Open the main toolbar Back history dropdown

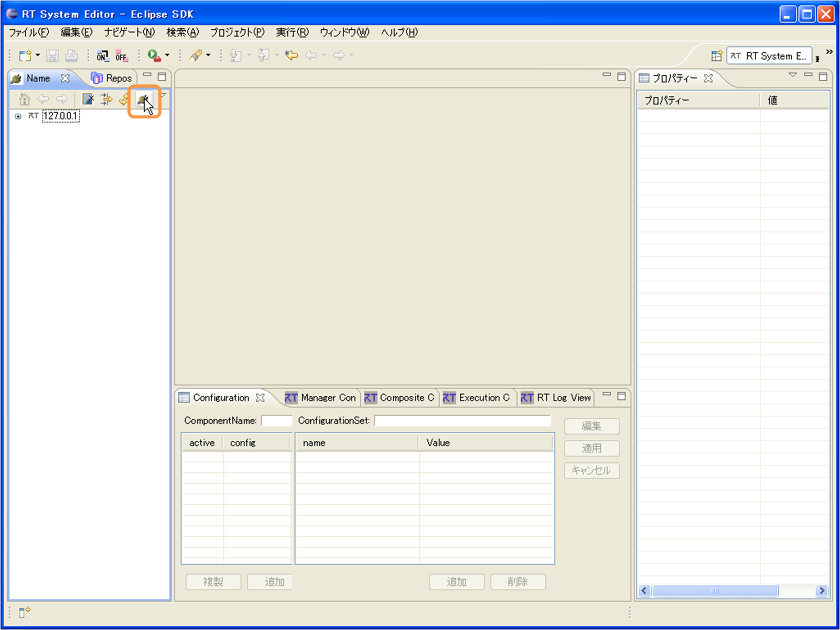pyautogui.click(x=324, y=55)
